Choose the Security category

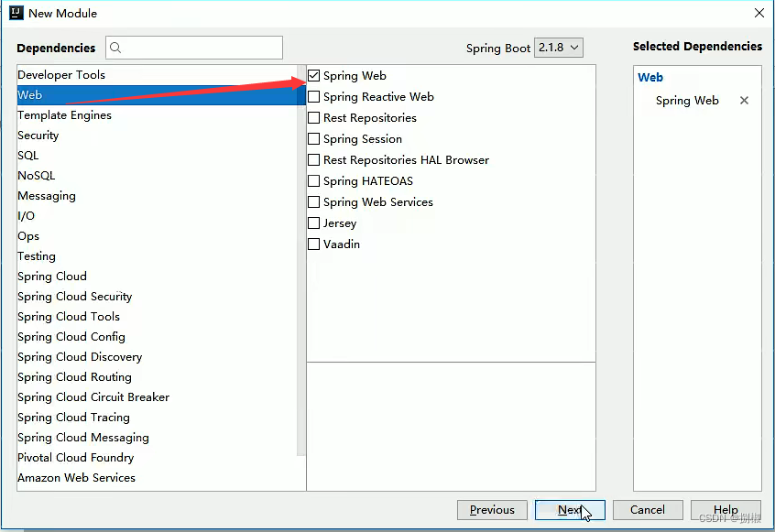pyautogui.click(x=158, y=136)
